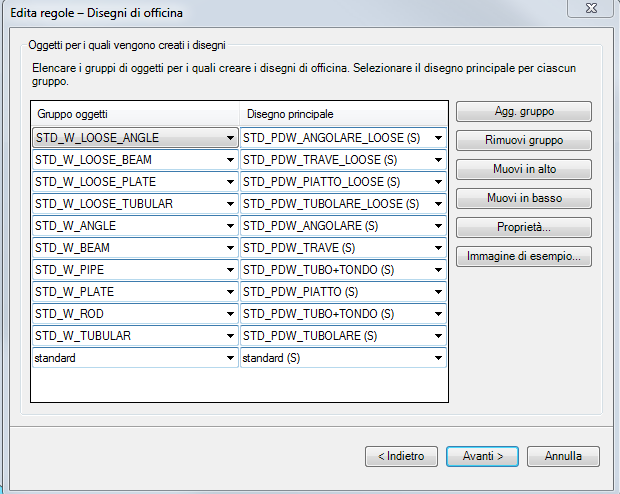Expand the STD_PDW_ANGOLARE_LOOSE (S) drawing dropdown
Viewport: 620px width, 494px height.
point(437,138)
